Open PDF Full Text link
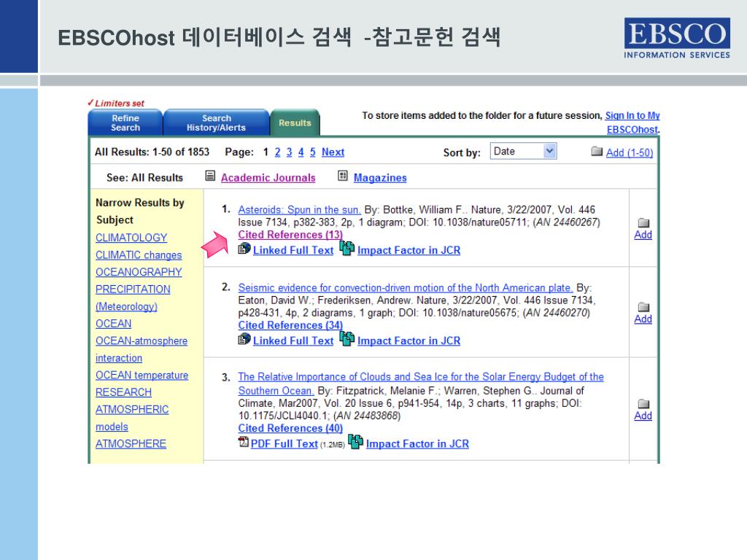Image resolution: width=747 pixels, height=560 pixels. pos(285,444)
